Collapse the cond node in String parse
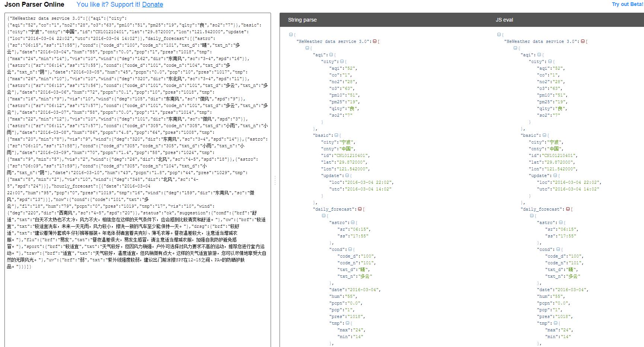Image resolution: width=644 pixels, height=347 pixels. tap(350, 249)
